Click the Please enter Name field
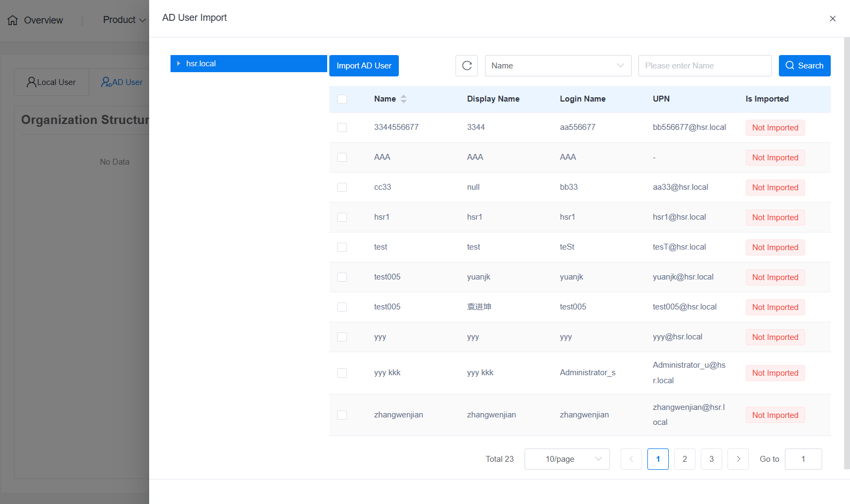 pos(704,66)
